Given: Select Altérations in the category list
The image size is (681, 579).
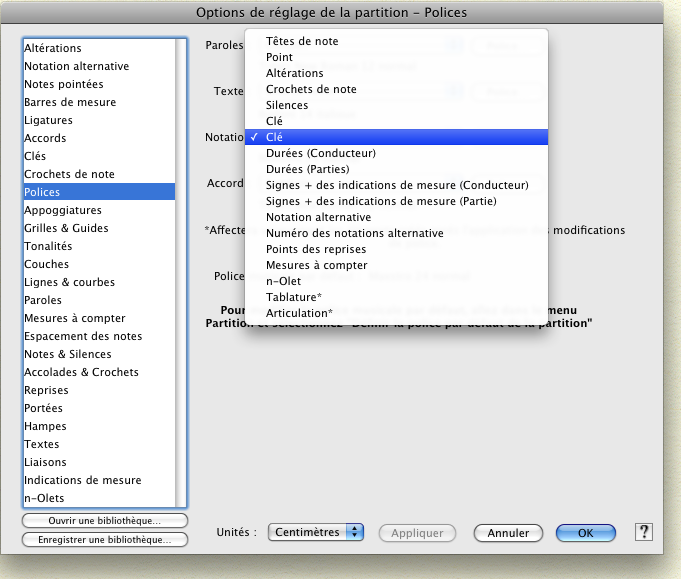Looking at the screenshot, I should tap(53, 48).
